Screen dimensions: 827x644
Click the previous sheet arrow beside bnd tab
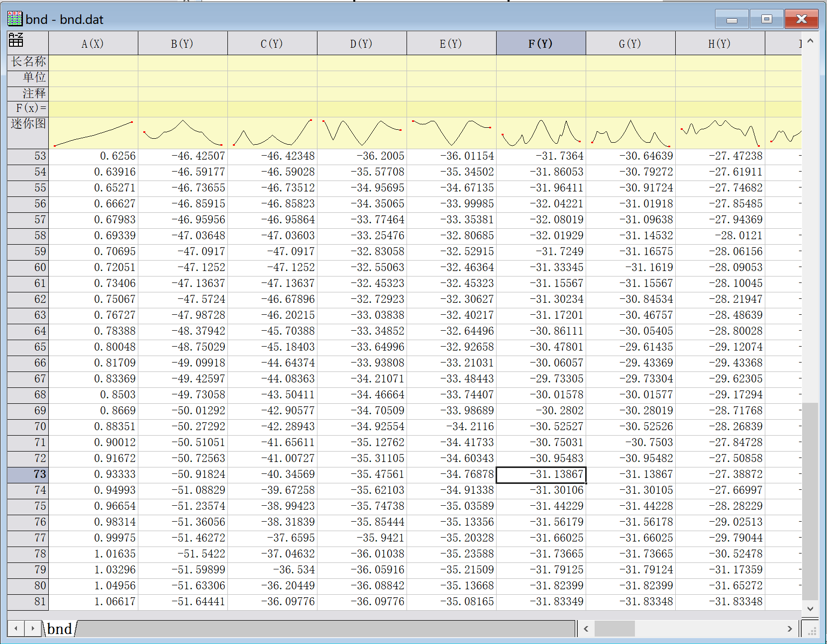point(16,629)
